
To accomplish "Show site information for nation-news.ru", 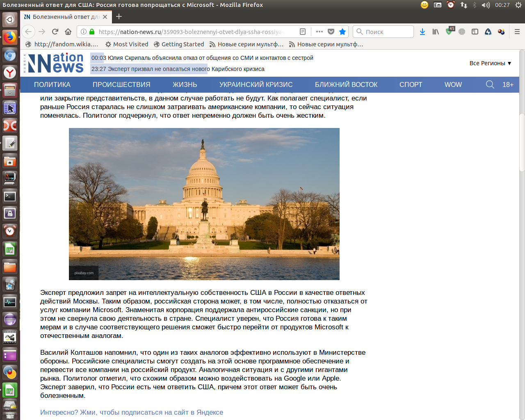I will click(x=84, y=32).
